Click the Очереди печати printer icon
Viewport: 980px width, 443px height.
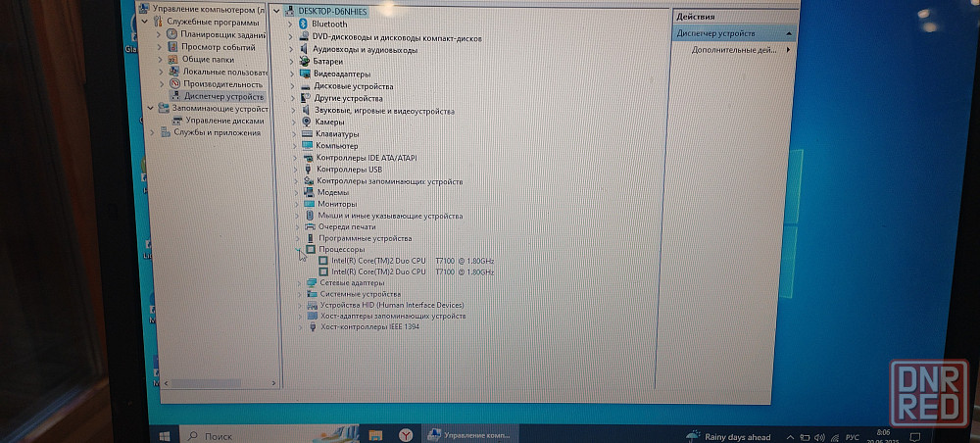coord(310,226)
